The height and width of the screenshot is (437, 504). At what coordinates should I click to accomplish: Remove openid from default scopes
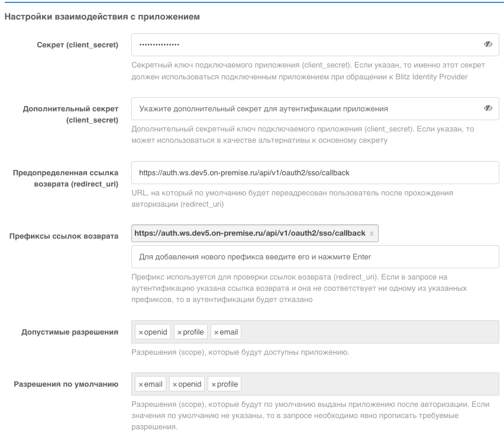pyautogui.click(x=175, y=385)
